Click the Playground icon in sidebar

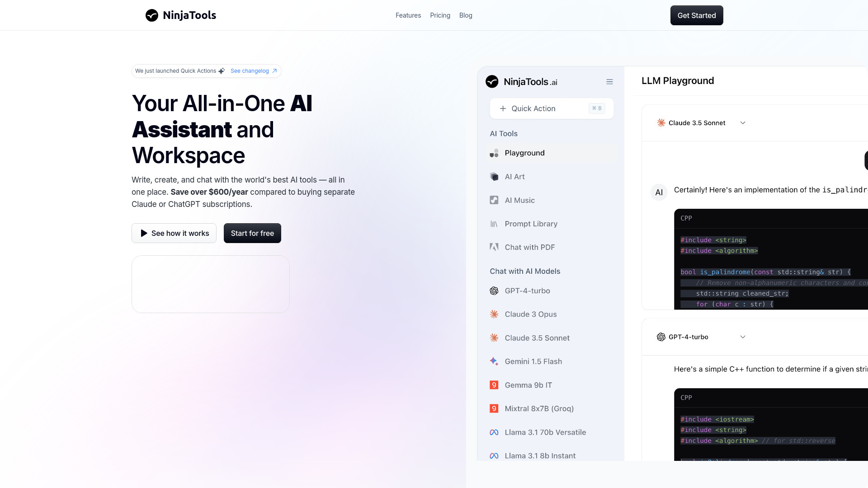(x=494, y=153)
